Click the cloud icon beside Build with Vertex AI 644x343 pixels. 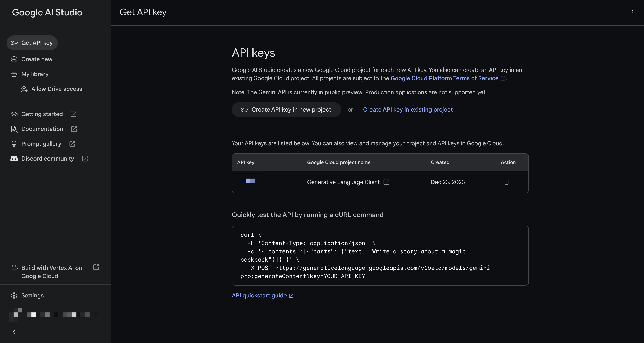point(14,267)
